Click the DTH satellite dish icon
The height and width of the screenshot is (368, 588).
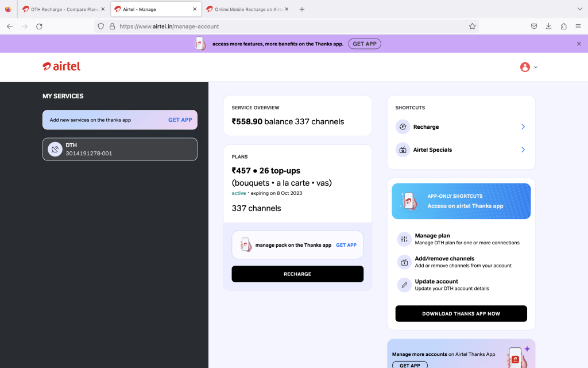click(x=55, y=149)
